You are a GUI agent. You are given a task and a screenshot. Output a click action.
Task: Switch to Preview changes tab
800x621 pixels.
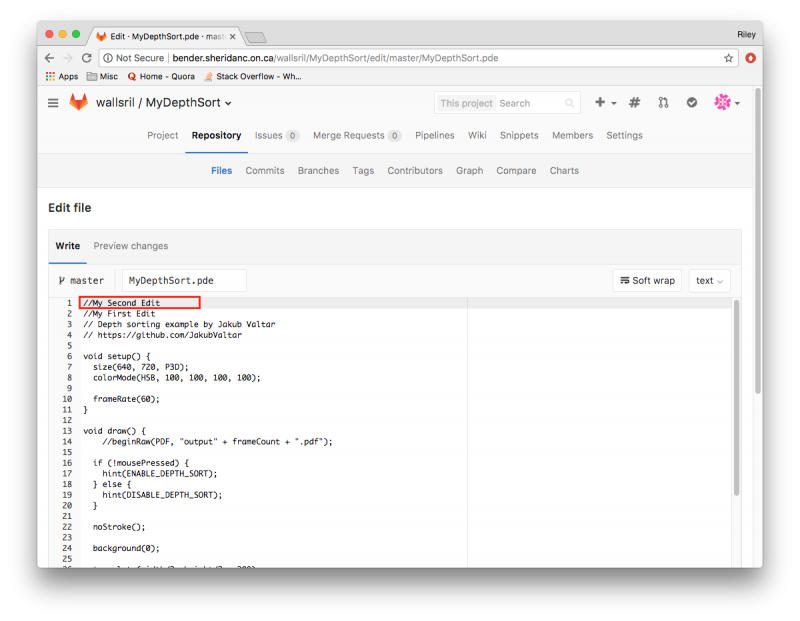131,246
